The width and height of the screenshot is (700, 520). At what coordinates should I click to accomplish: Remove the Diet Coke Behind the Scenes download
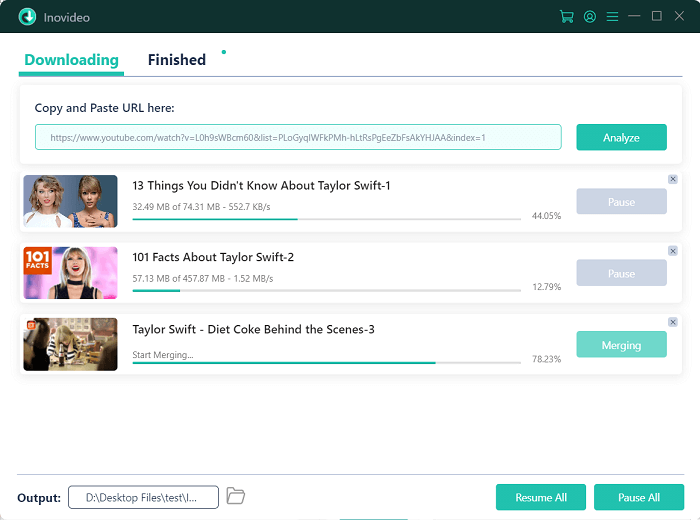pyautogui.click(x=673, y=322)
